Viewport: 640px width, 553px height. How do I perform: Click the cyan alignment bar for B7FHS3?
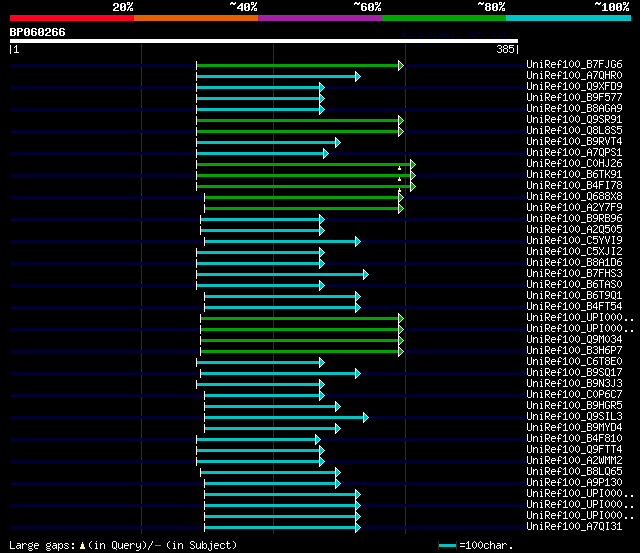(282, 275)
